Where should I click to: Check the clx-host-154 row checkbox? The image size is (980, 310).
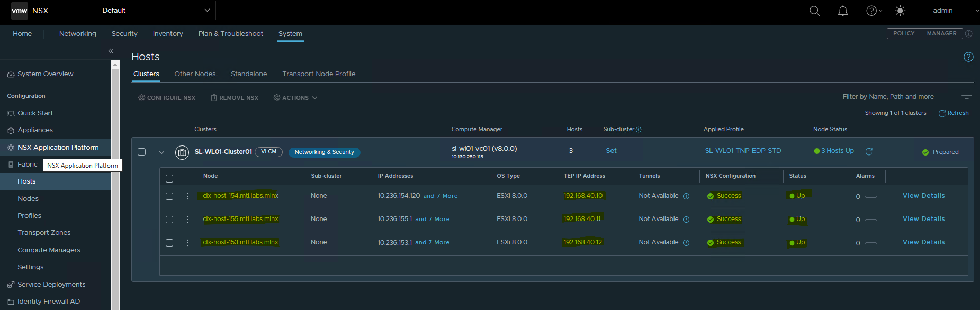pos(169,196)
